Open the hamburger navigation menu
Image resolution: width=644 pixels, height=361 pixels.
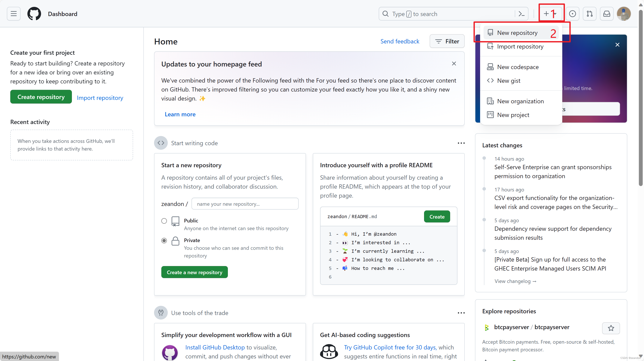[x=13, y=14]
